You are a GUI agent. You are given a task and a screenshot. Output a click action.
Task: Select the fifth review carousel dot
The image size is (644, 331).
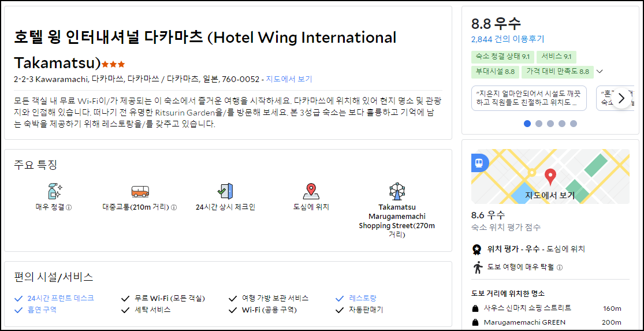click(574, 124)
